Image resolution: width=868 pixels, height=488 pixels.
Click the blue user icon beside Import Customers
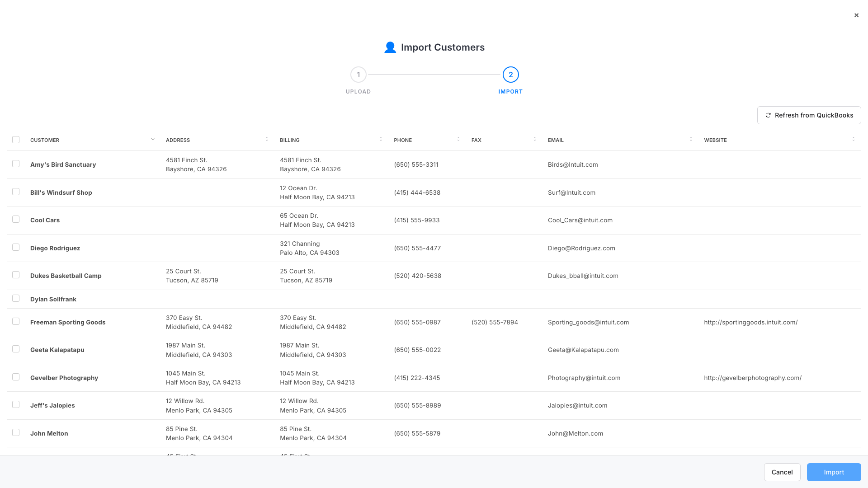tap(390, 47)
